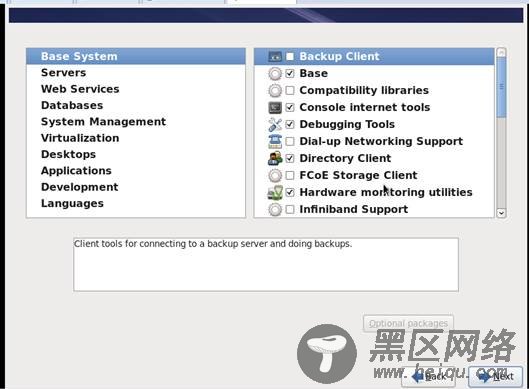Viewport: 529px width, 389px height.
Task: Click the Hardware monitoring utilities label
Action: tap(386, 192)
